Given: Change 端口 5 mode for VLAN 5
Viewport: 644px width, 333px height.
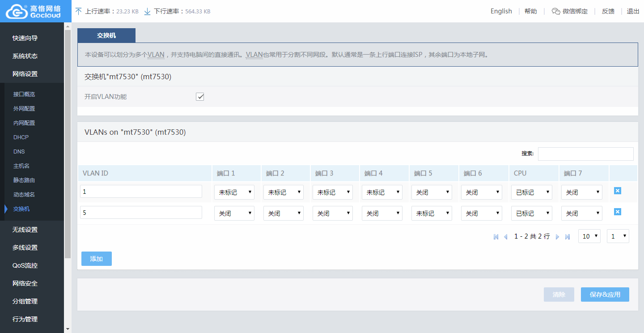Looking at the screenshot, I should click(x=431, y=213).
